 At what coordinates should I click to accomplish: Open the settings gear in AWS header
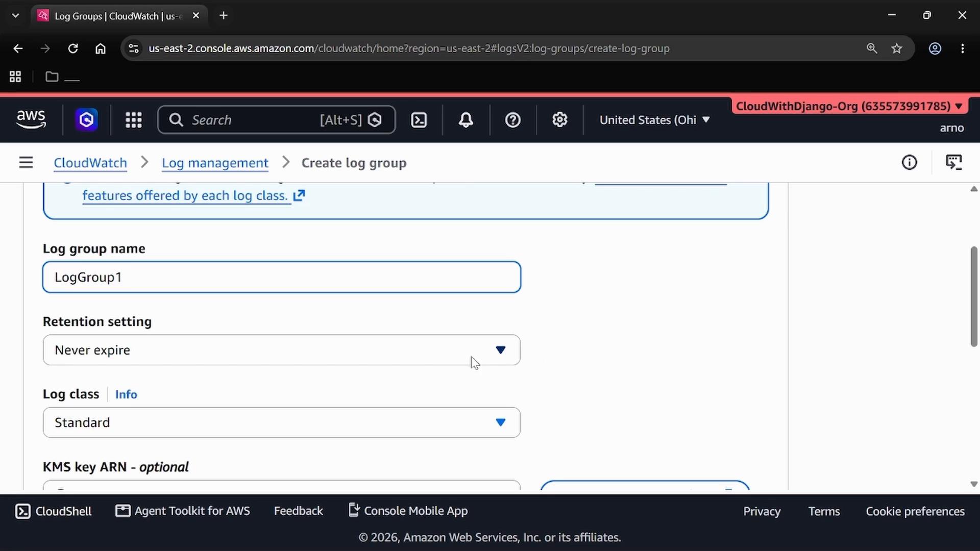coord(560,120)
